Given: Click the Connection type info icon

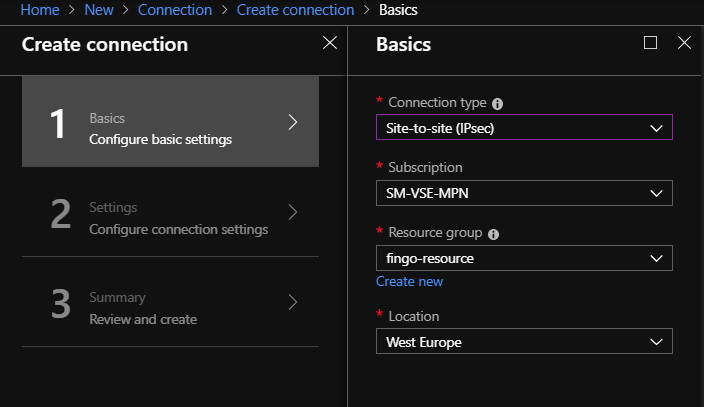Looking at the screenshot, I should coord(497,104).
